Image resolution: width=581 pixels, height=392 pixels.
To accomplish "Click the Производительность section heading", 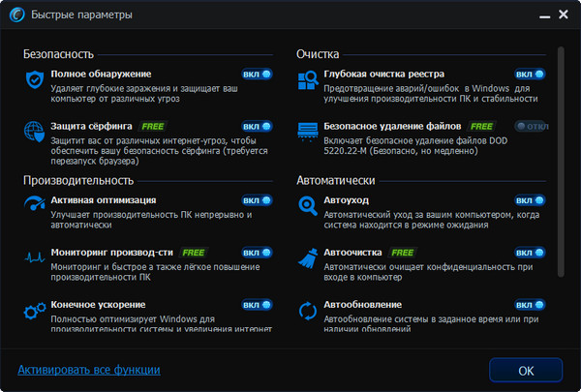I will pos(78,180).
